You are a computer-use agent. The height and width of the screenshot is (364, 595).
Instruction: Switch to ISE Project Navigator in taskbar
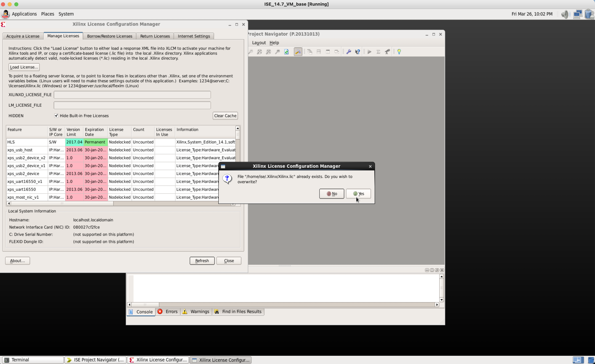95,360
